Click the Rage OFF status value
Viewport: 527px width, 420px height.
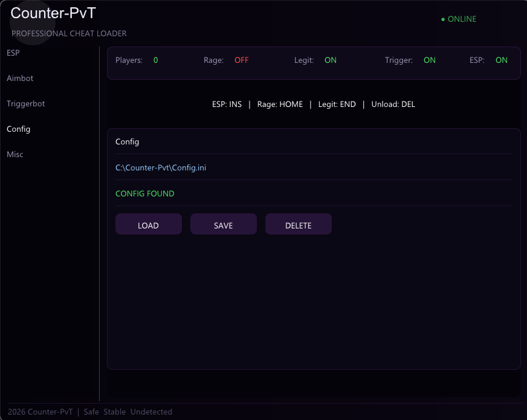tap(241, 60)
